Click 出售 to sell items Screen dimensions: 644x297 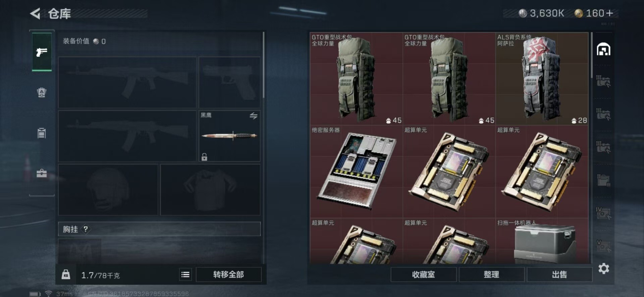tap(559, 275)
